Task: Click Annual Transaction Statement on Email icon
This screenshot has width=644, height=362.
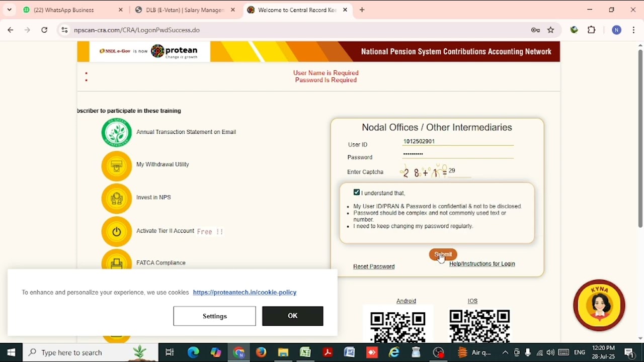Action: point(117,132)
